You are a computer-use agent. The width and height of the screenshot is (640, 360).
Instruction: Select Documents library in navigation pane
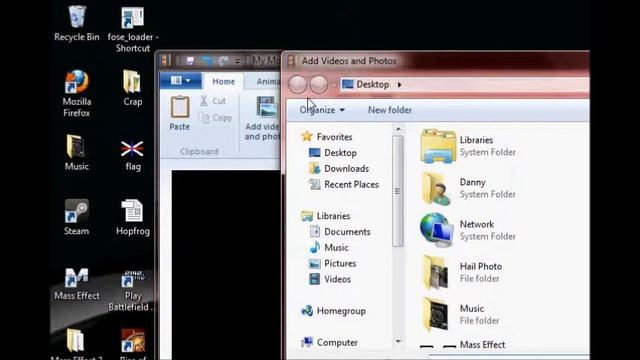point(340,232)
